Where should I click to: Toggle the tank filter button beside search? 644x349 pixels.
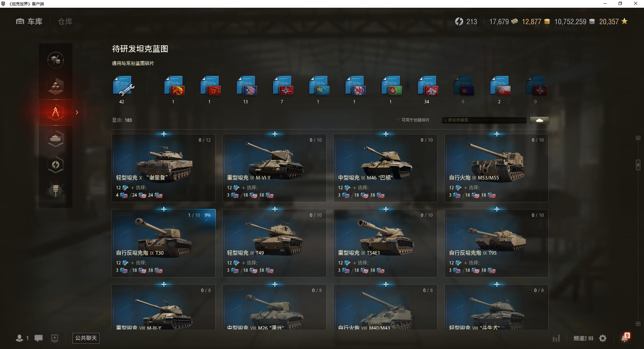[x=539, y=120]
